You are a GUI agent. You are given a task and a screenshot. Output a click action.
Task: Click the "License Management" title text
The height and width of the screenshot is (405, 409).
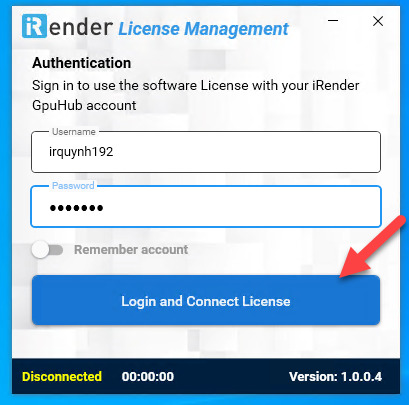pyautogui.click(x=203, y=29)
